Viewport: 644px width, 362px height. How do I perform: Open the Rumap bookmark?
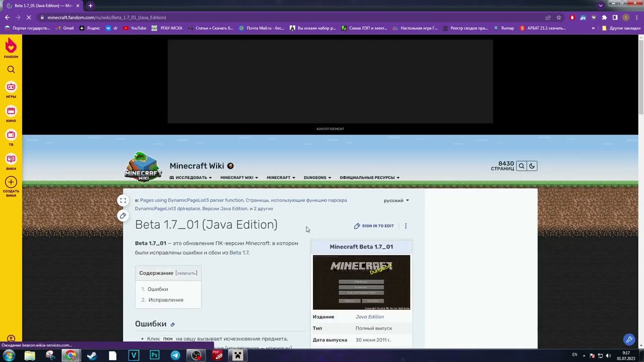pyautogui.click(x=504, y=28)
